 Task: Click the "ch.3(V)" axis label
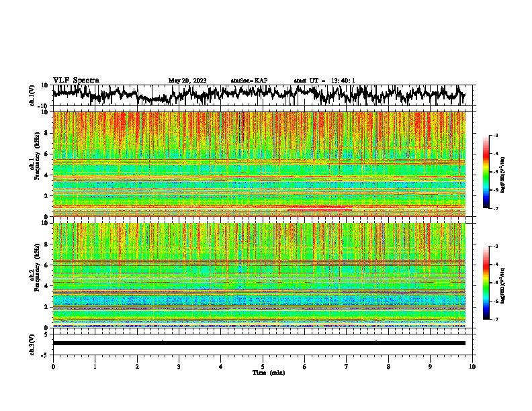coord(32,345)
